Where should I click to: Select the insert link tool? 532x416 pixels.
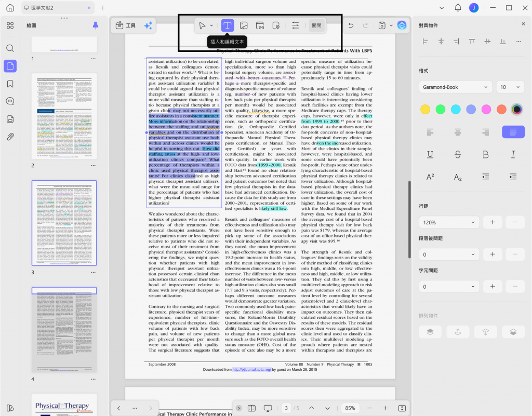260,25
